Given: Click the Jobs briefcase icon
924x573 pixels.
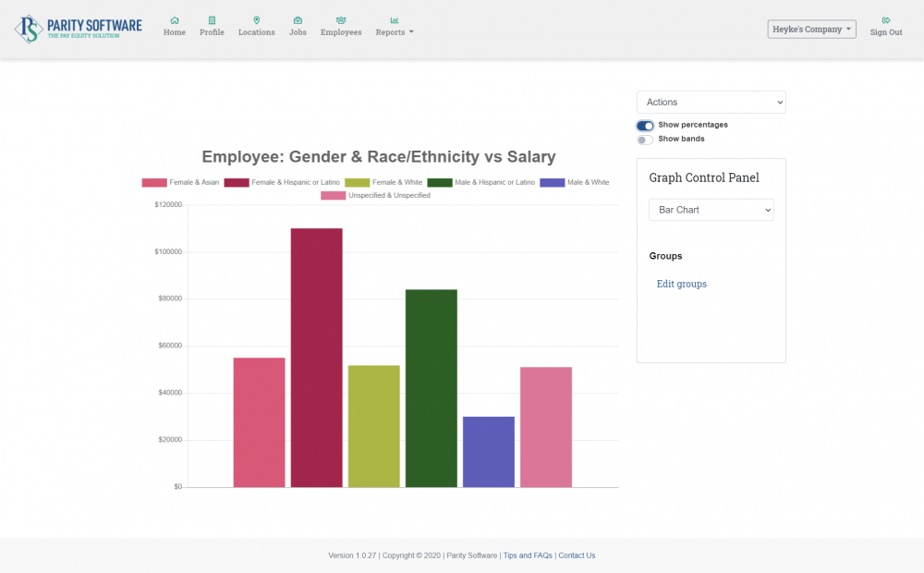Looking at the screenshot, I should (x=298, y=20).
